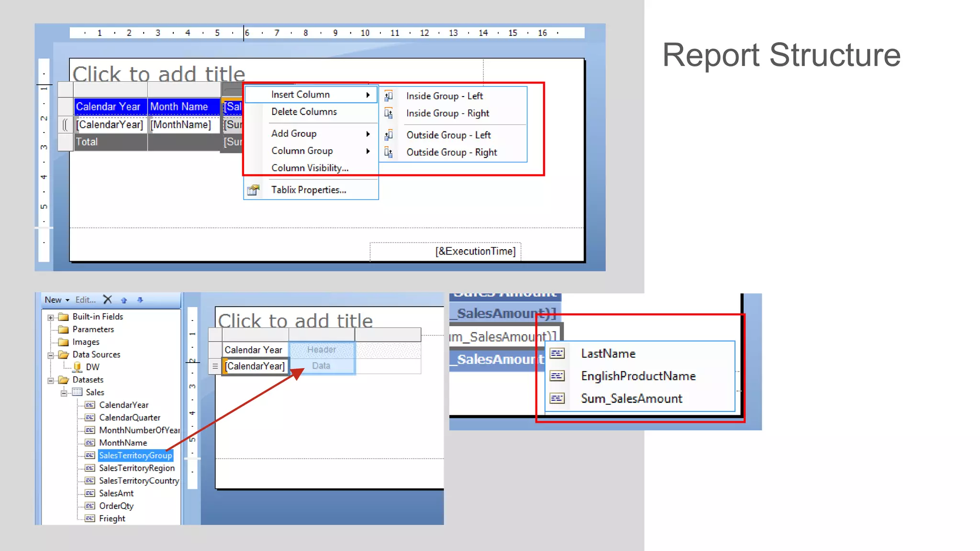Click the field icon next to EnglishProductName
This screenshot has width=980, height=551.
[x=557, y=376]
